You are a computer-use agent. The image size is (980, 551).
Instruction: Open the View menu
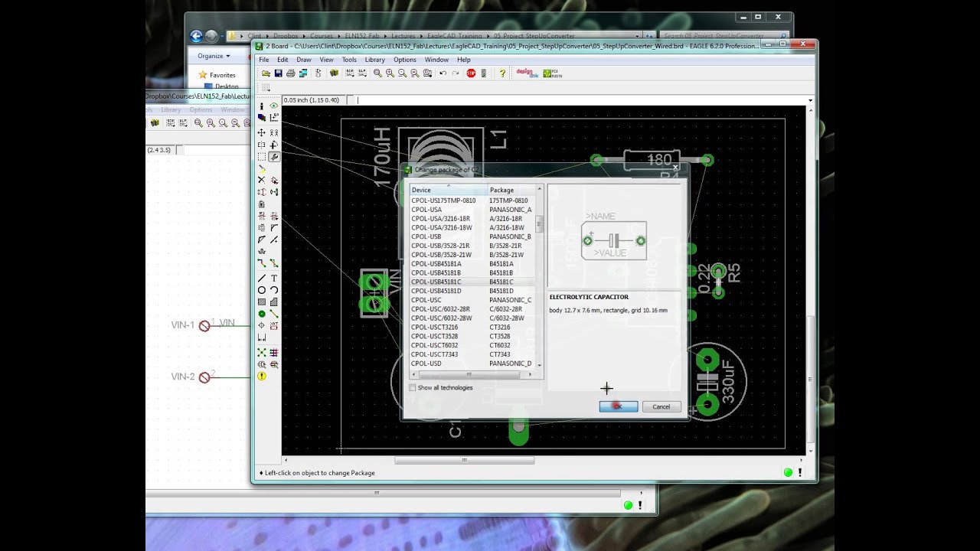[326, 60]
